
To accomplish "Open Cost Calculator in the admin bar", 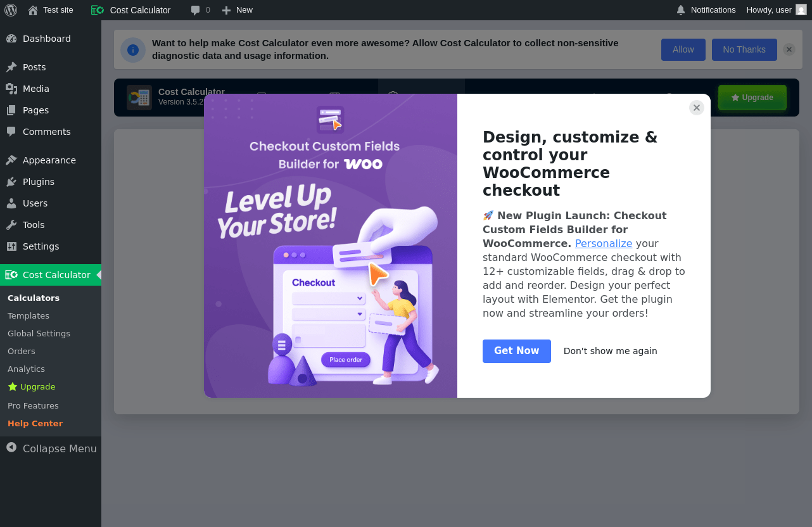I will tap(131, 10).
